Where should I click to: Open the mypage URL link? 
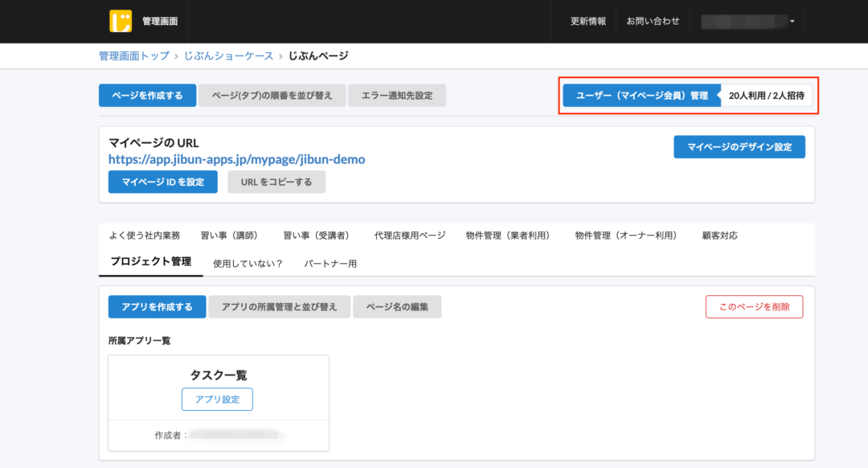click(x=236, y=159)
